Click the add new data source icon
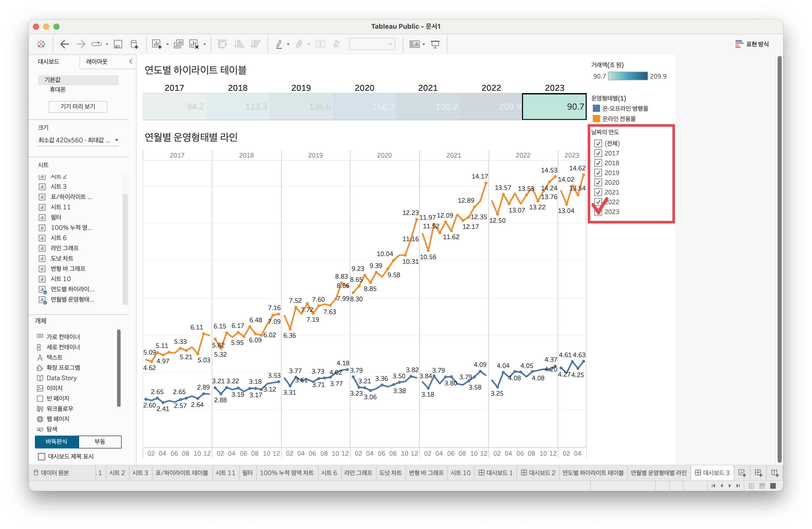 tap(134, 44)
